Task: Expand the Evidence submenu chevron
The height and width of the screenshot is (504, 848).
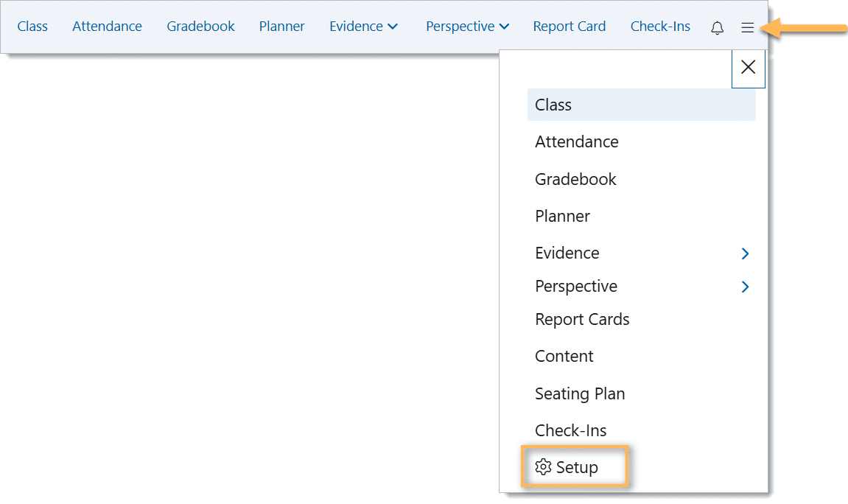Action: 744,253
